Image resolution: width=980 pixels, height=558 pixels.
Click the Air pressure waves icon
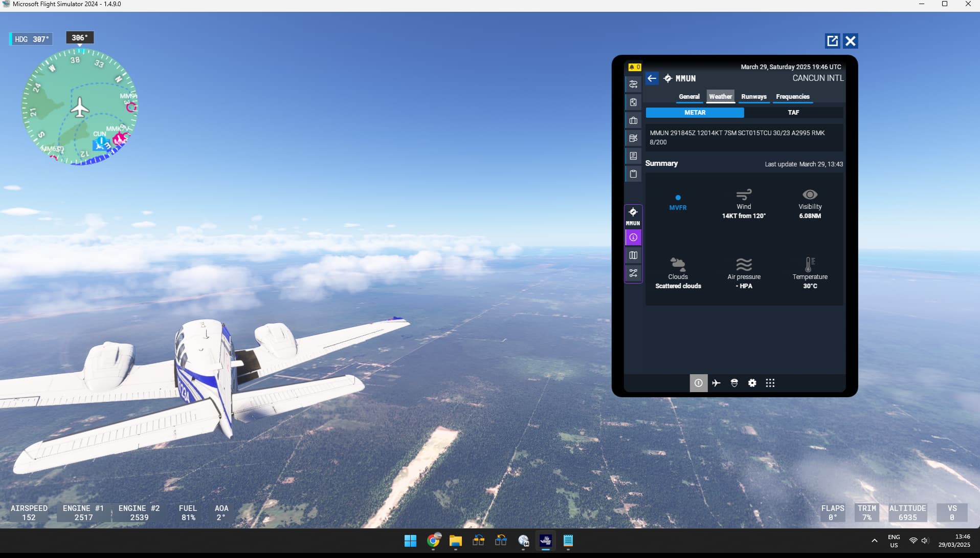[744, 264]
